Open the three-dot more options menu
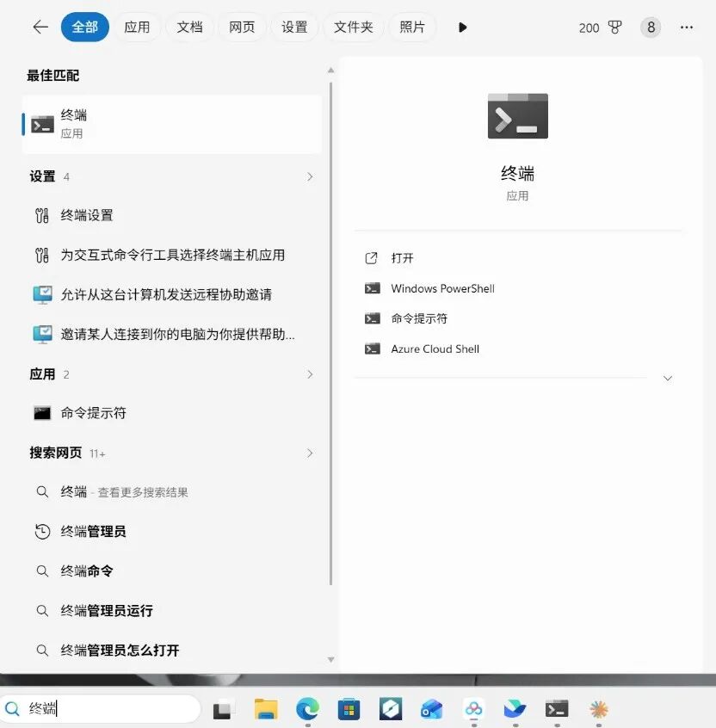Image resolution: width=716 pixels, height=728 pixels. (687, 27)
